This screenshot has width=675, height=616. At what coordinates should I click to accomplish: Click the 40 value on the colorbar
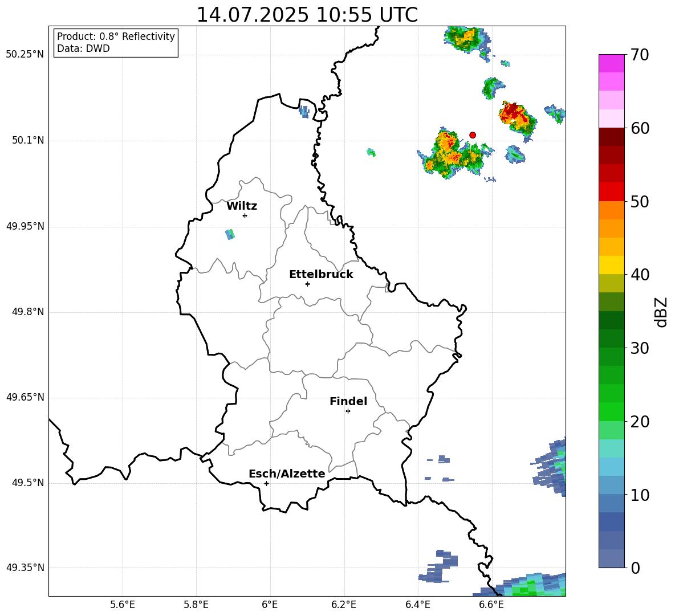(x=640, y=275)
